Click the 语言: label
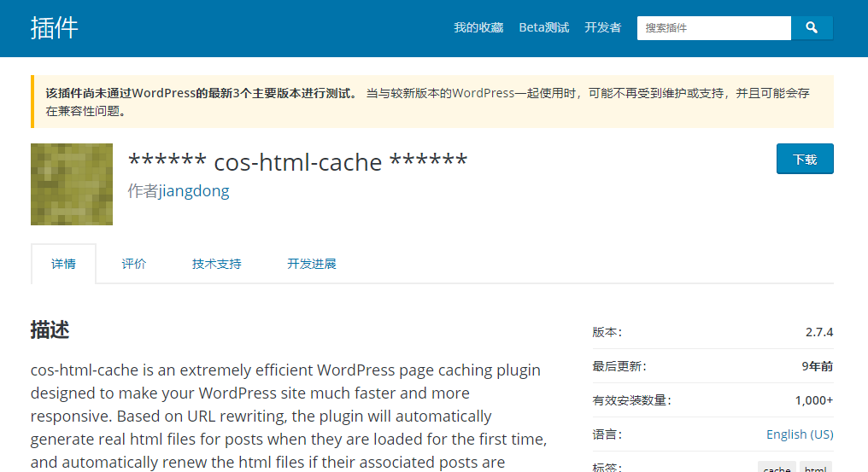This screenshot has width=868, height=472. (607, 434)
